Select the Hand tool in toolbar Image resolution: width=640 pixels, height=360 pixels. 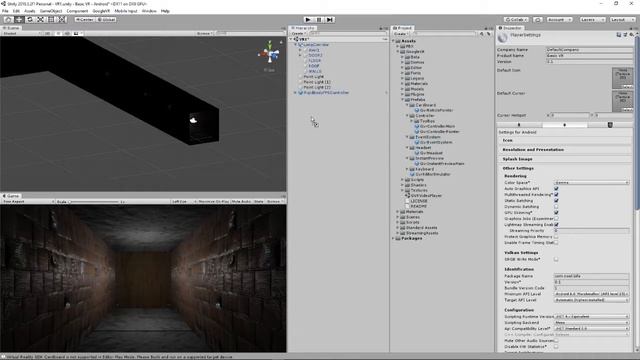8,20
